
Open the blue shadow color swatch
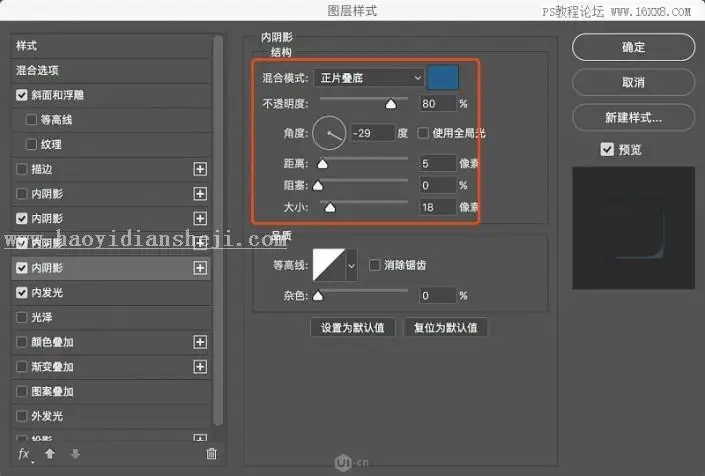click(x=443, y=77)
